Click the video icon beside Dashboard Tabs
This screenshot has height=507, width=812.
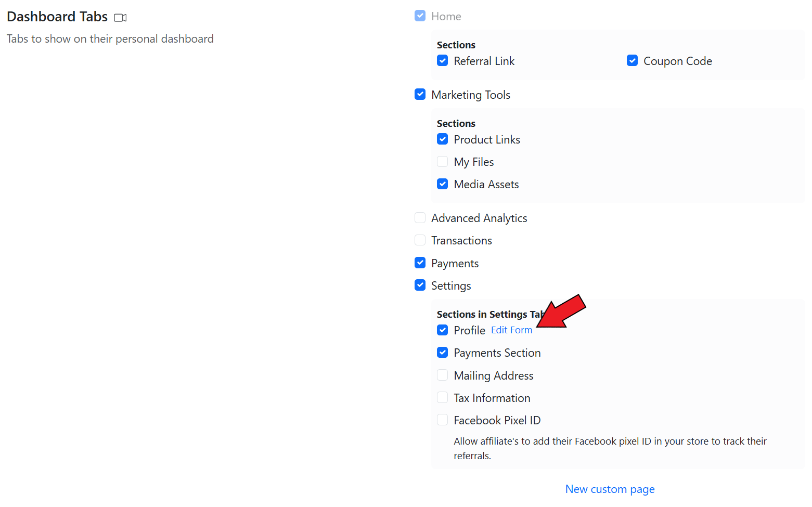(120, 18)
